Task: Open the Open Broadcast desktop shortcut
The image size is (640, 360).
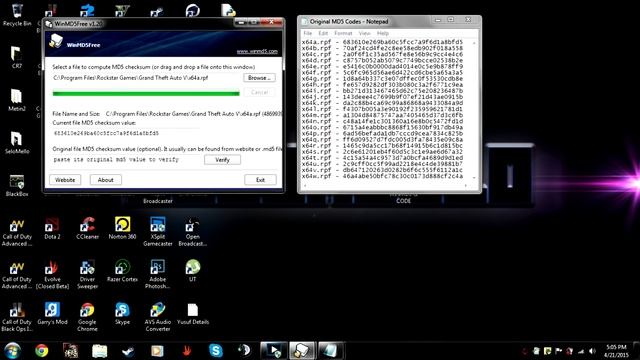Action: (193, 231)
